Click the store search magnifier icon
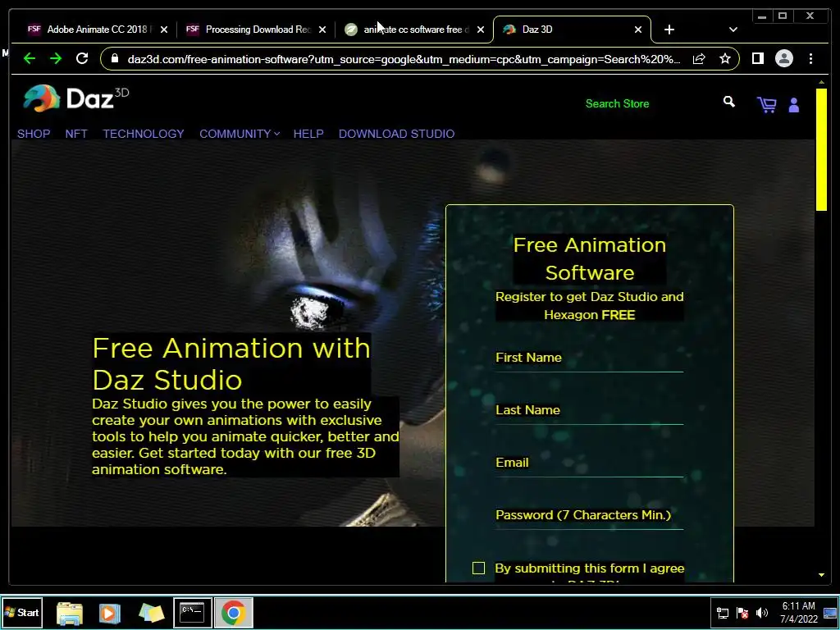 [728, 102]
